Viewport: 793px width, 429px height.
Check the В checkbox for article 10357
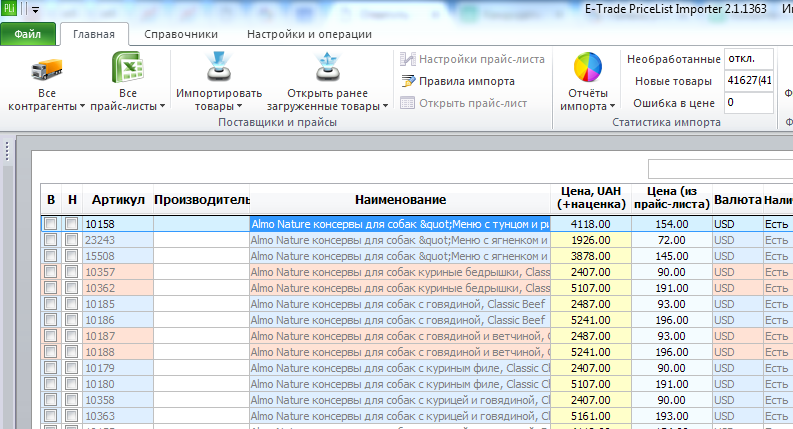click(x=51, y=272)
